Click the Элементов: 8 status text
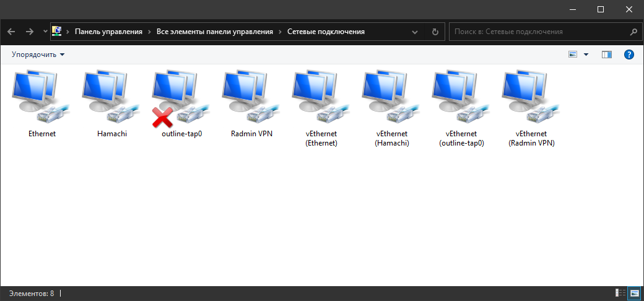 tap(32, 294)
